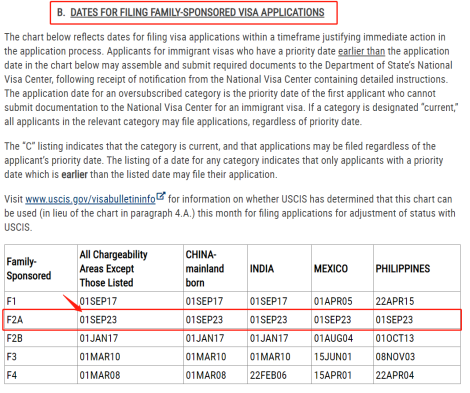Click F3 China-mainland date 01MAR10
The height and width of the screenshot is (393, 470).
[x=206, y=357]
